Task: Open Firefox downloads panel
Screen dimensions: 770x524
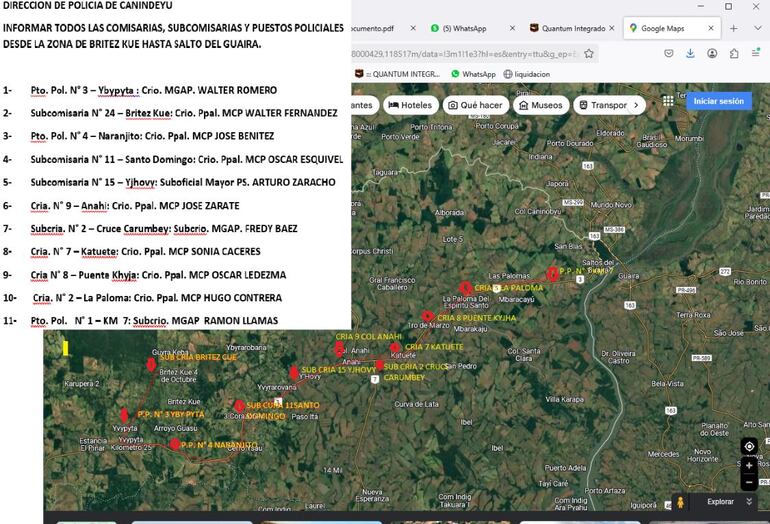Action: click(690, 53)
